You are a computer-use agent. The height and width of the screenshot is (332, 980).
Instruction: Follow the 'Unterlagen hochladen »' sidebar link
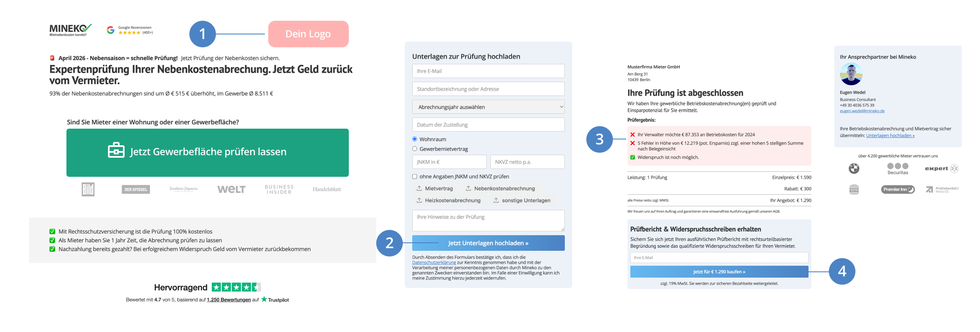point(890,135)
